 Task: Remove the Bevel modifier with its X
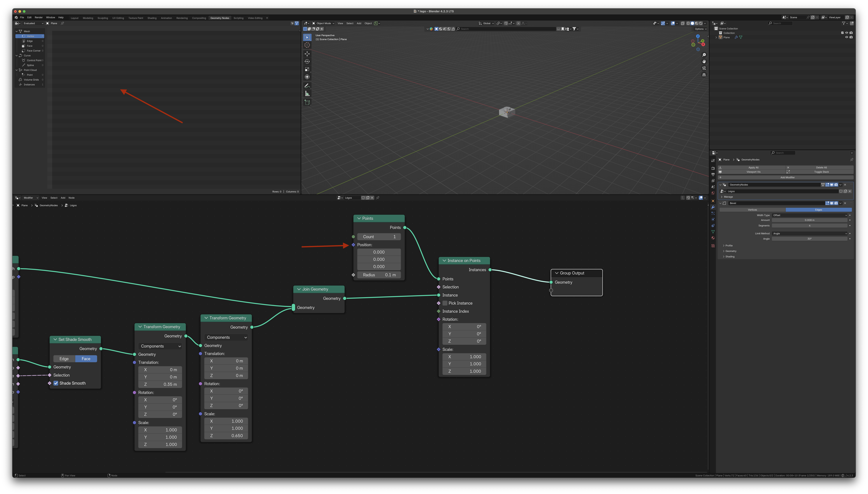tap(845, 203)
